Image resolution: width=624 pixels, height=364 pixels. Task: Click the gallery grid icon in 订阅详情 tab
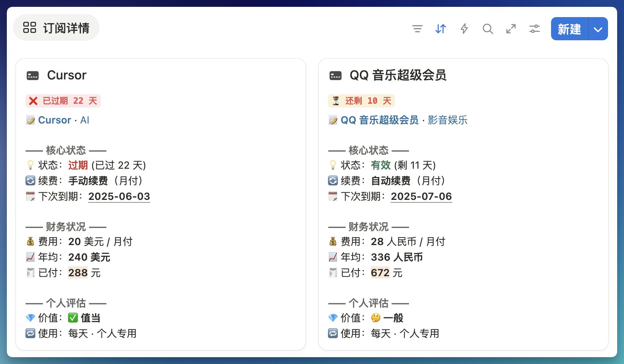(x=29, y=28)
